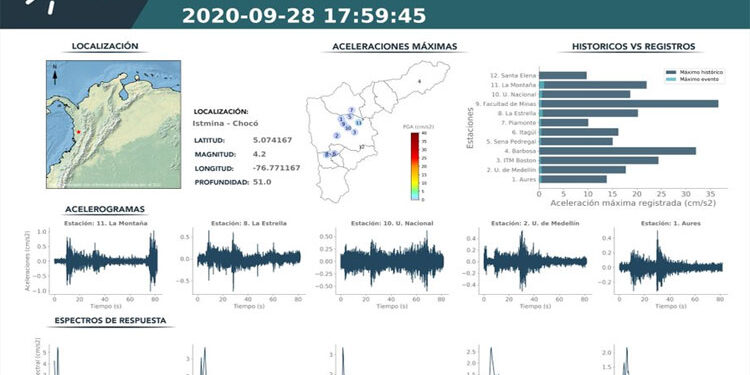This screenshot has width=750, height=375.
Task: Click the 7. Piamonte bar
Action: pos(563,122)
